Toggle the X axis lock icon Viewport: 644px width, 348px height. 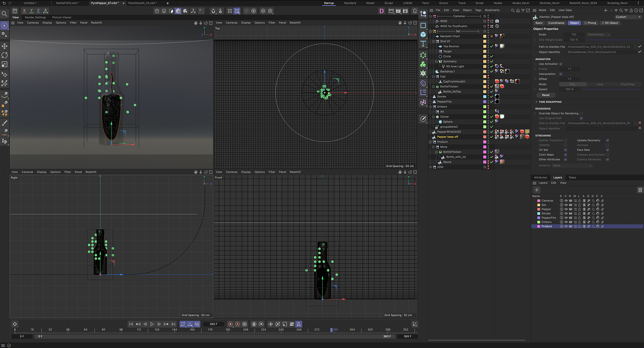tap(24, 11)
